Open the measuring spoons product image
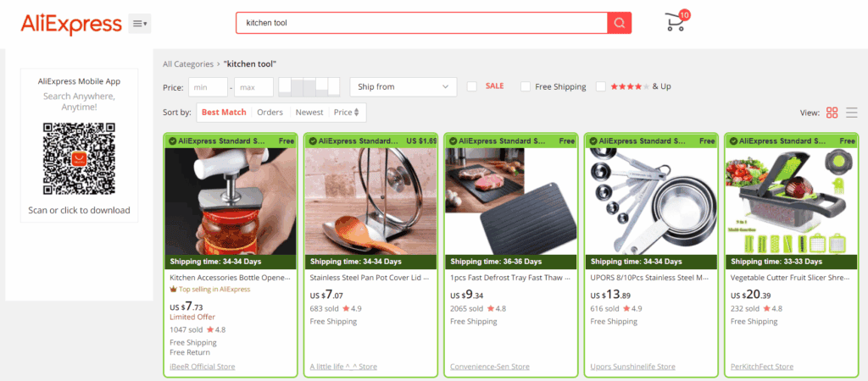Viewport: 868px width, 381px height. [651, 202]
